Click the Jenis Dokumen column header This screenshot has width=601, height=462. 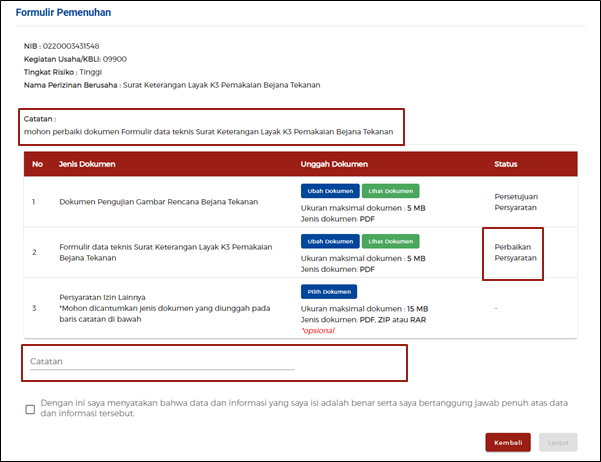click(88, 163)
